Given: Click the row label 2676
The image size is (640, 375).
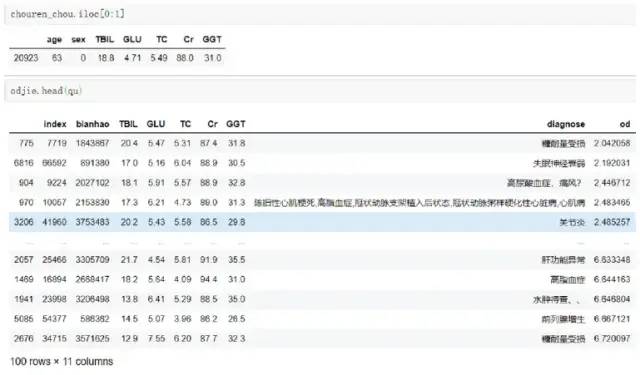Looking at the screenshot, I should coord(24,338).
